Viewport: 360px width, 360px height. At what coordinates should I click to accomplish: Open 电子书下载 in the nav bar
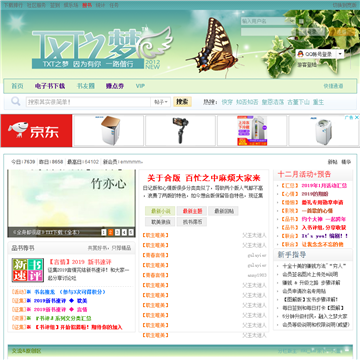tap(50, 86)
